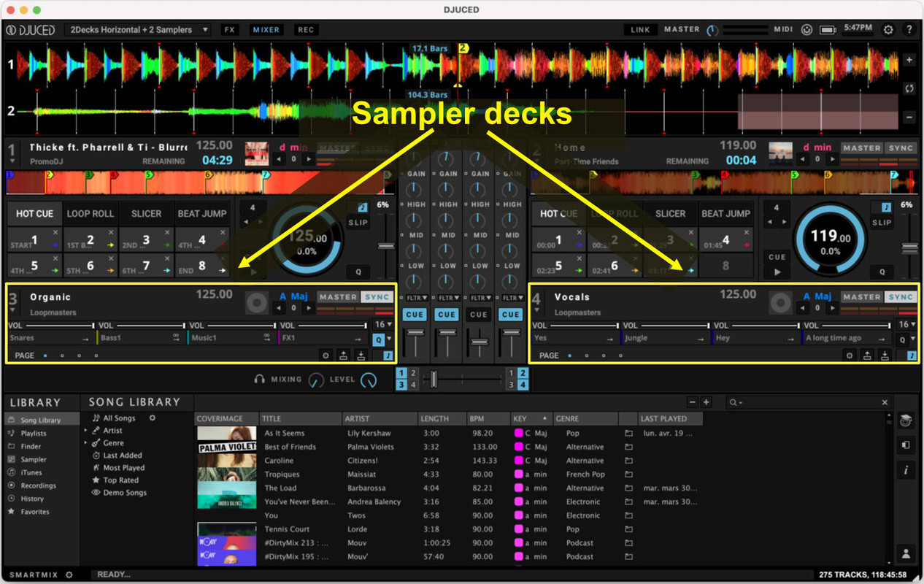The width and height of the screenshot is (924, 584).
Task: Click deck 2 pitch fader
Action: coord(909,248)
